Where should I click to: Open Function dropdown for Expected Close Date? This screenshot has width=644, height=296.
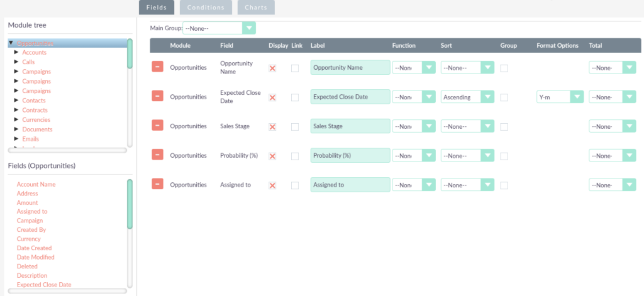[x=414, y=97]
